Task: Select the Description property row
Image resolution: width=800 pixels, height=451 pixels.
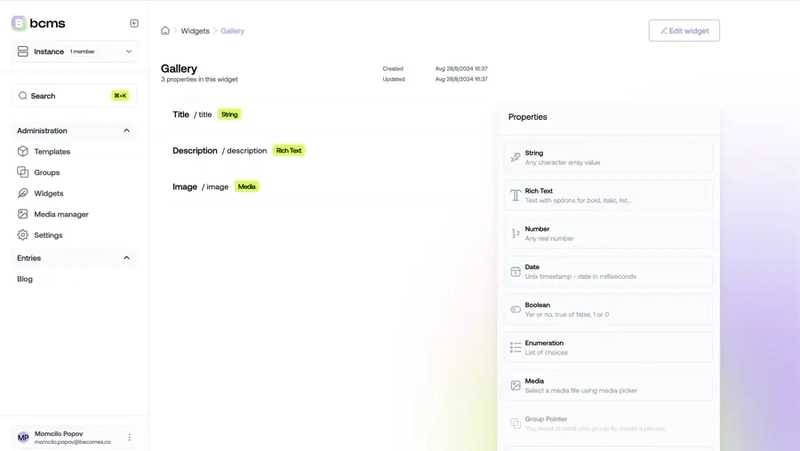Action: pyautogui.click(x=324, y=151)
